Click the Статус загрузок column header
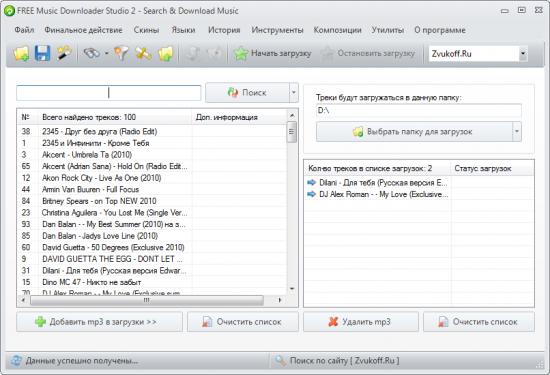The width and height of the screenshot is (550, 375). 492,169
